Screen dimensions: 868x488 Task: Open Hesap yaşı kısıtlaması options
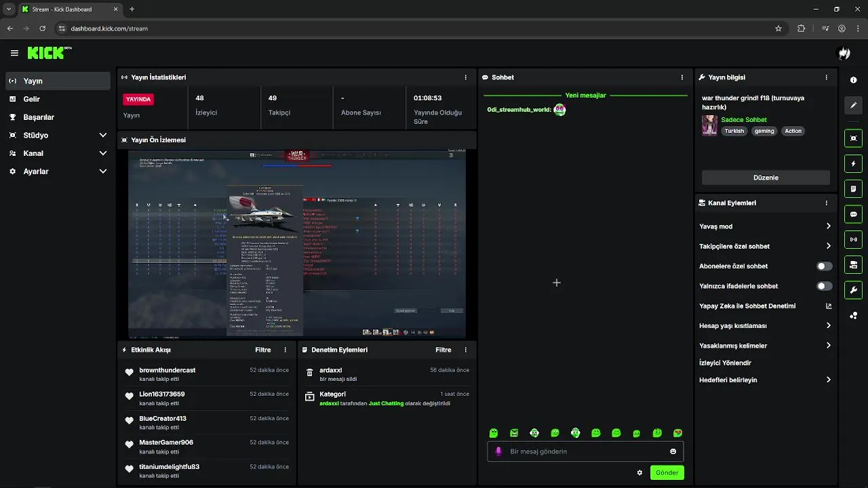[x=828, y=325]
